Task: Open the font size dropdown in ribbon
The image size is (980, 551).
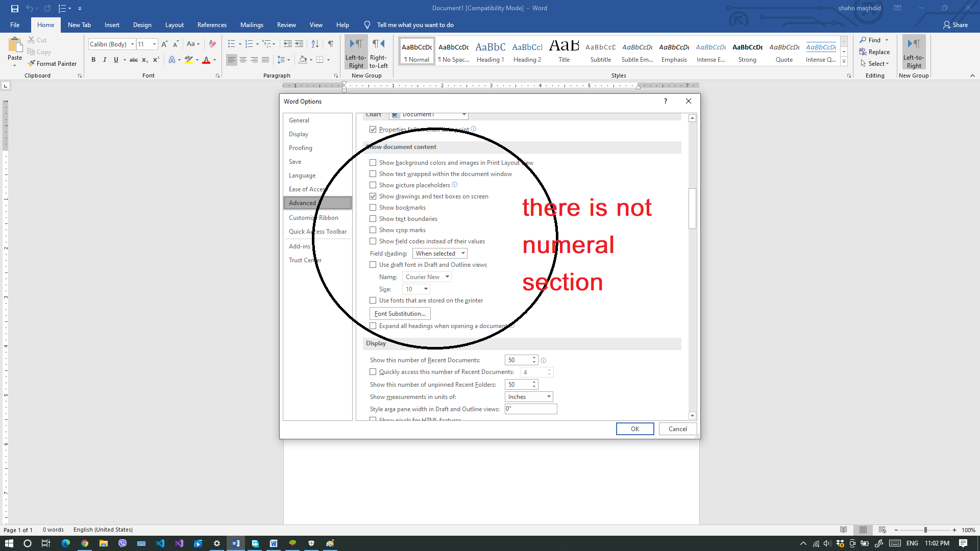Action: pyautogui.click(x=154, y=44)
